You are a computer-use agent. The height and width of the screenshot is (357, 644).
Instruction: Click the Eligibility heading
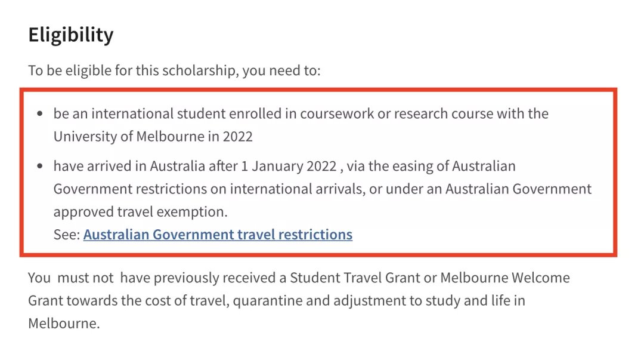(x=70, y=35)
